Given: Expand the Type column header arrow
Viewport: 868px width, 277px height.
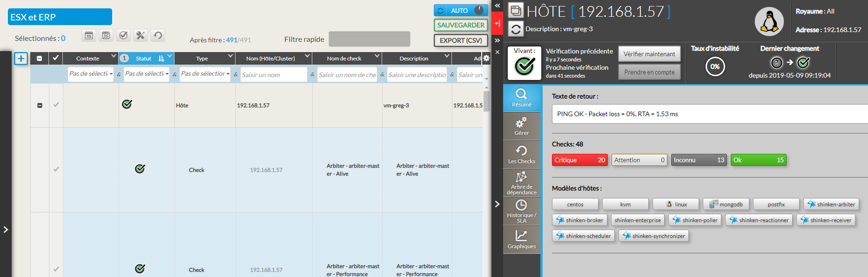Looking at the screenshot, I should (230, 56).
